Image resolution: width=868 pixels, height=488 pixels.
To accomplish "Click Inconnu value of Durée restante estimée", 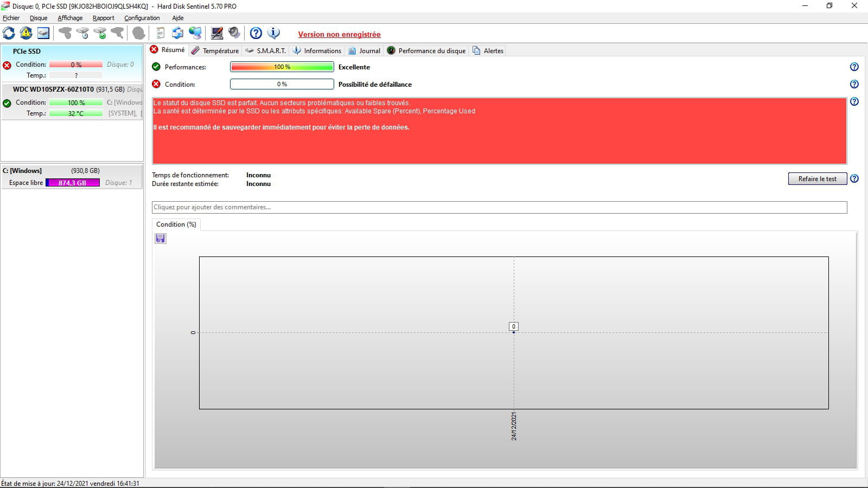I will 258,184.
